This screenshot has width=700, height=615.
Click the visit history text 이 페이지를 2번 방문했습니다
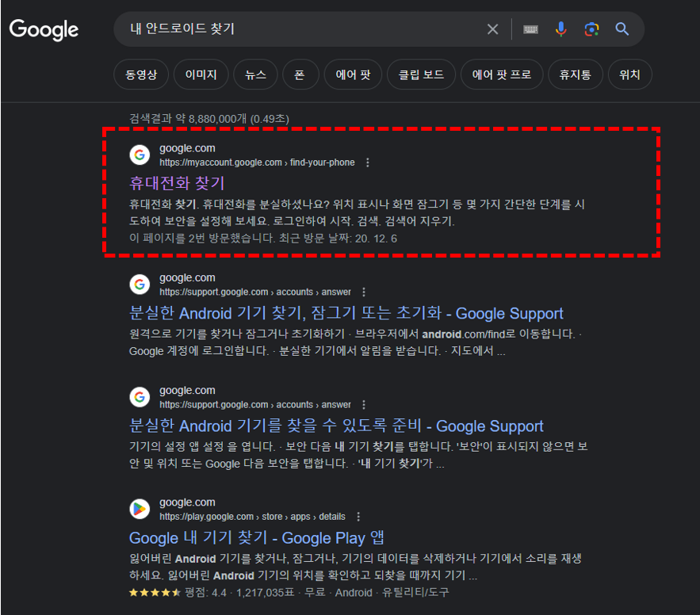pos(202,239)
